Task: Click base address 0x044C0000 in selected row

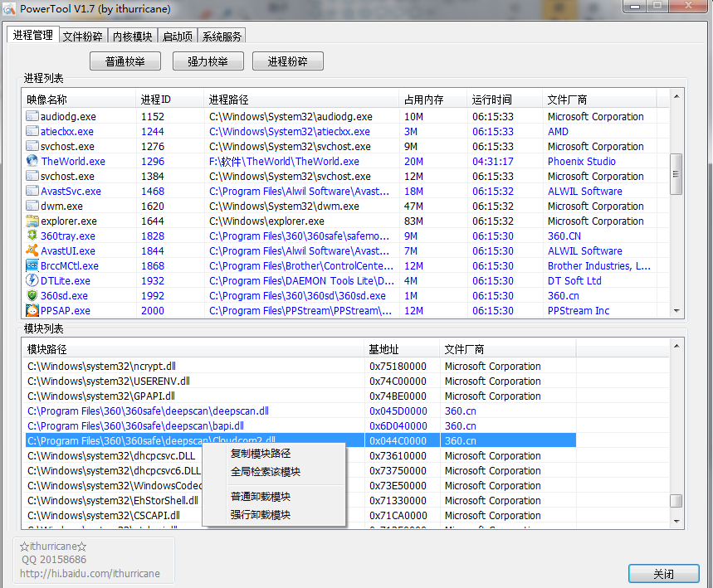Action: (x=398, y=440)
